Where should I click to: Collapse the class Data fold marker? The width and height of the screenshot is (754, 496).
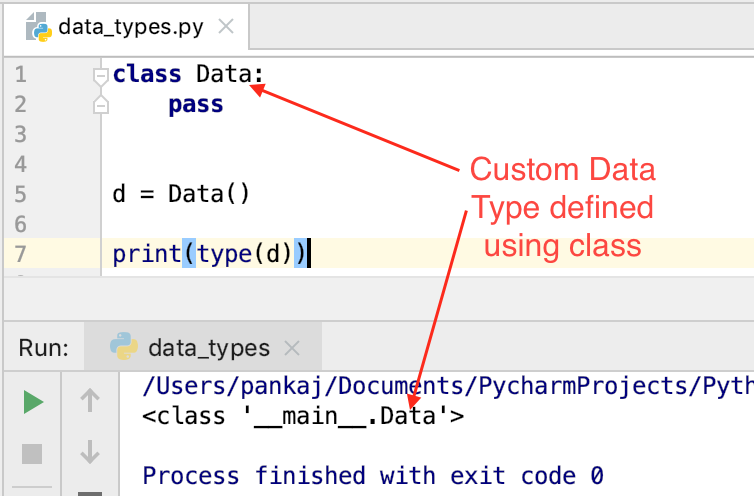click(x=99, y=75)
